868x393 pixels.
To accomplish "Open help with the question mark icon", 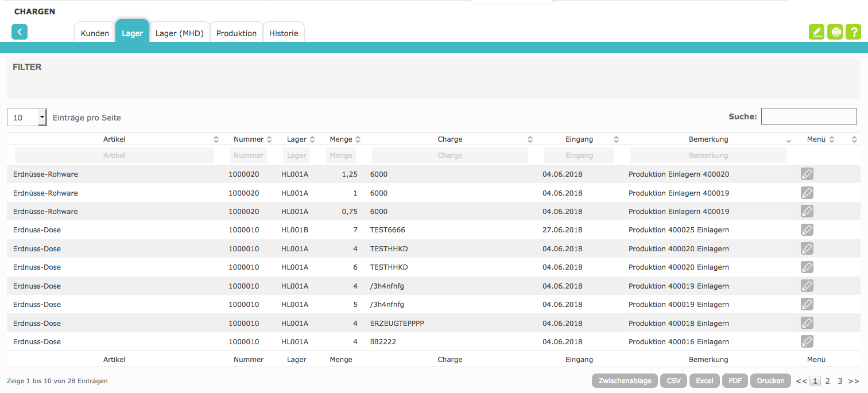I will [855, 32].
